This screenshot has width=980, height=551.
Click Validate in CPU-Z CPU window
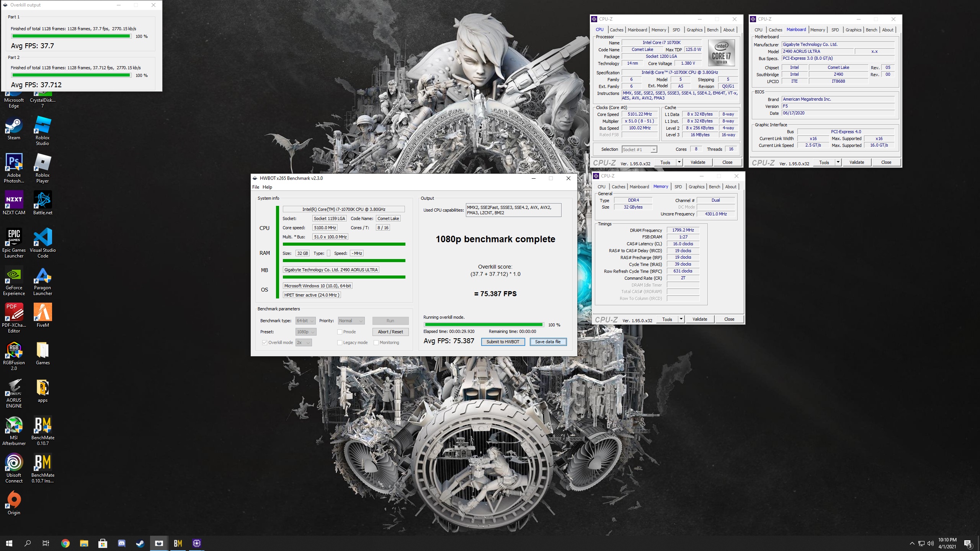(698, 162)
